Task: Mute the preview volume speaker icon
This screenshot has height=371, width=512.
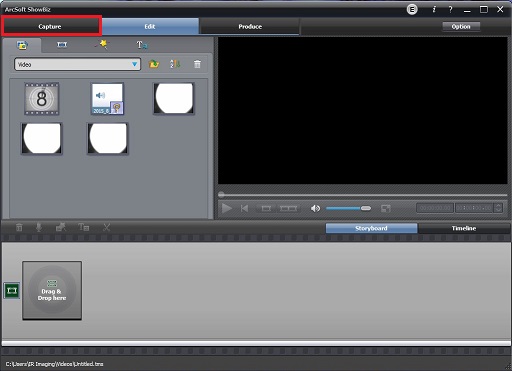Action: tap(315, 209)
